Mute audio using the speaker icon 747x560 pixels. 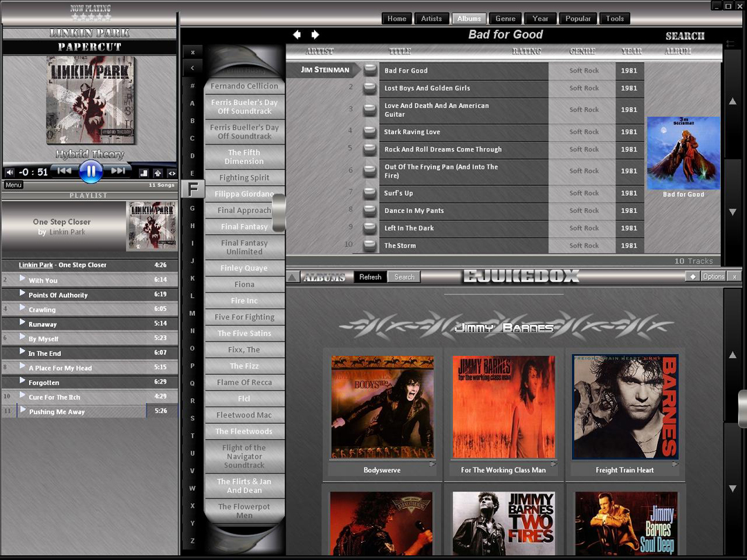(10, 172)
